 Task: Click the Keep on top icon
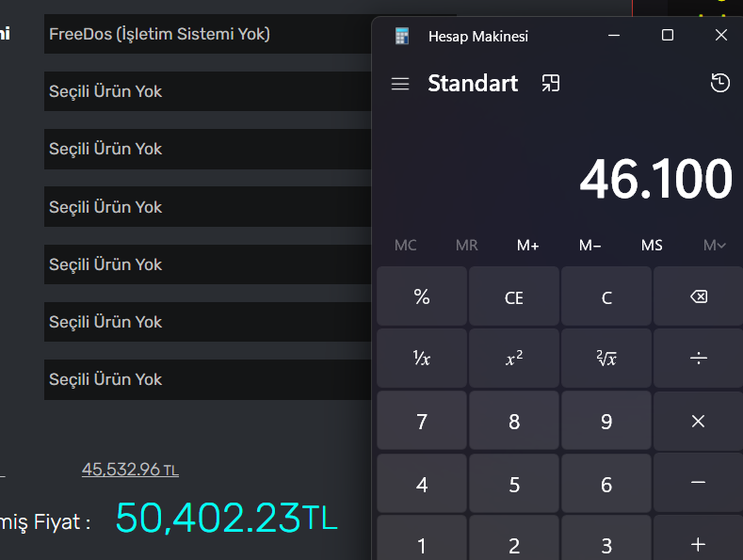click(x=551, y=84)
